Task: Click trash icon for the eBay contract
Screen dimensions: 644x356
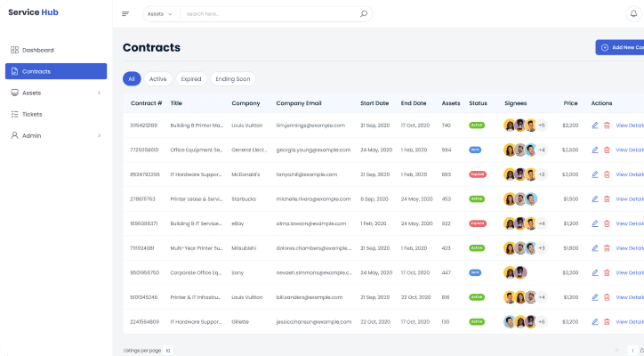Action: point(607,223)
